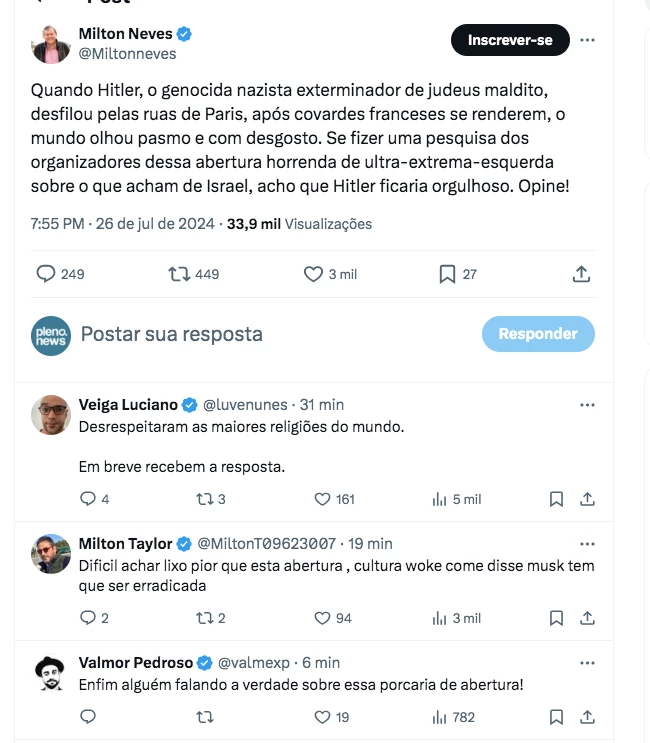Click the Inscrever-se button
This screenshot has width=650, height=743.
click(510, 40)
